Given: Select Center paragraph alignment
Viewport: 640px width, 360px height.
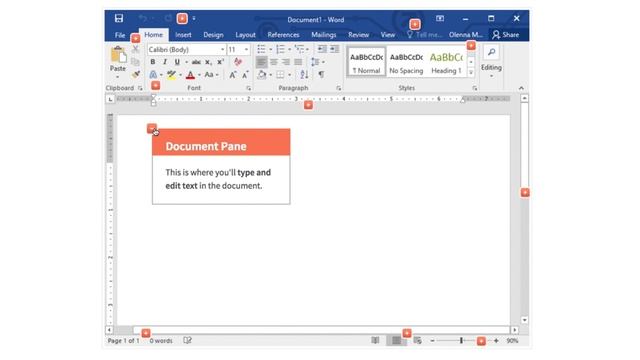Looking at the screenshot, I should [274, 62].
